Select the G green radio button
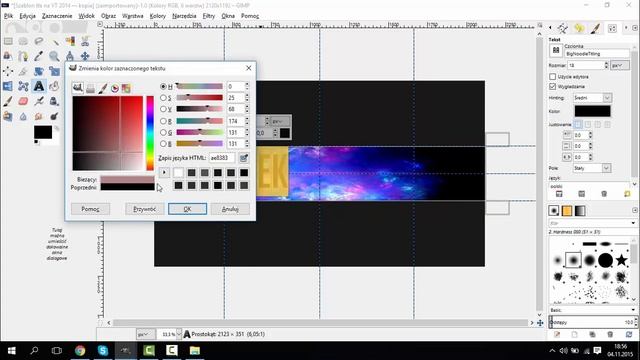The image size is (640, 360). 163,132
